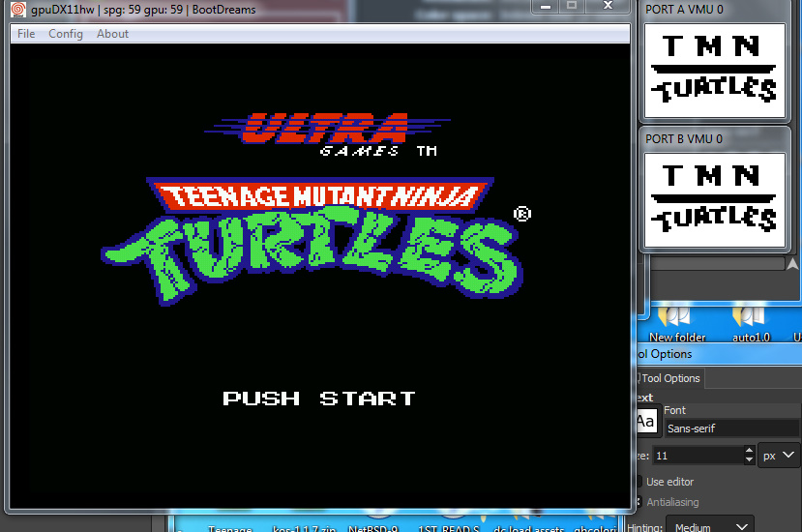Switch to the Tool Options tab
The width and height of the screenshot is (802, 532).
(x=670, y=378)
